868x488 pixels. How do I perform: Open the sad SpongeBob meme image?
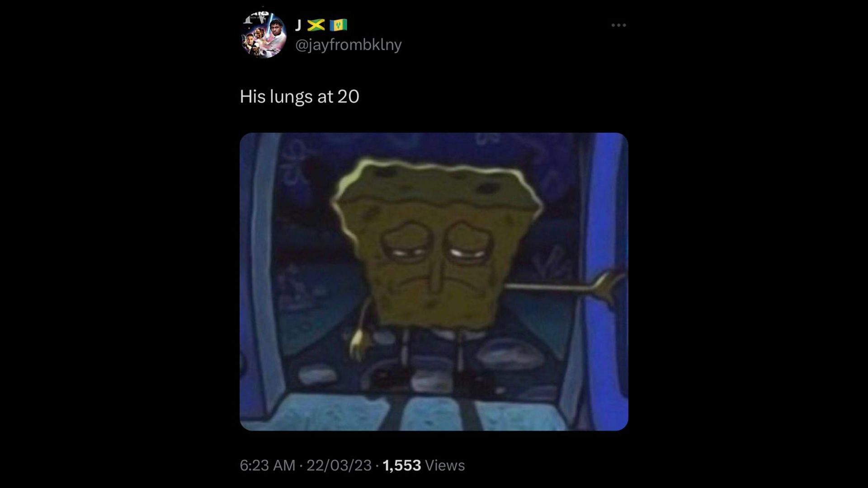[434, 282]
